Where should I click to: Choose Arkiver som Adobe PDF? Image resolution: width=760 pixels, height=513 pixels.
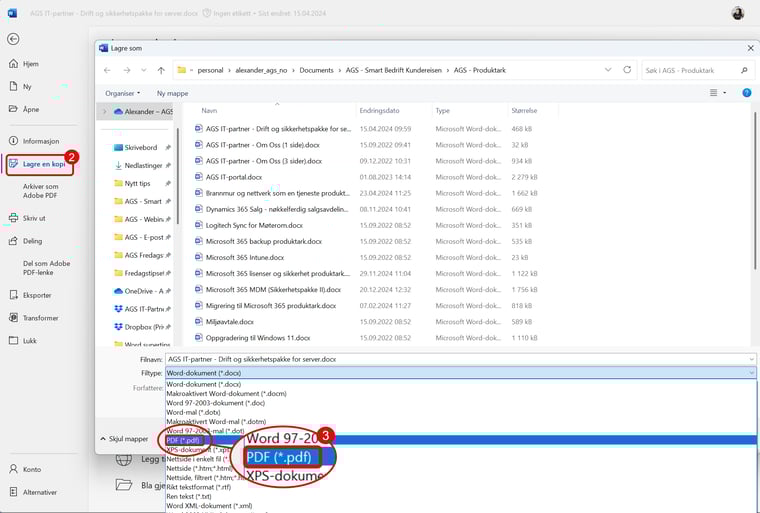(x=41, y=191)
